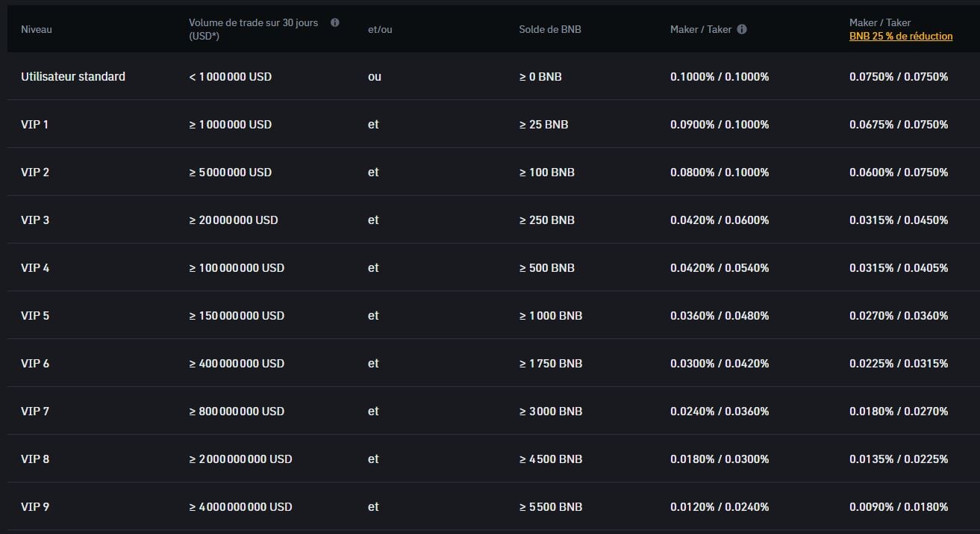980x534 pixels.
Task: Open the BNB 25 % de réduction link
Action: point(899,35)
